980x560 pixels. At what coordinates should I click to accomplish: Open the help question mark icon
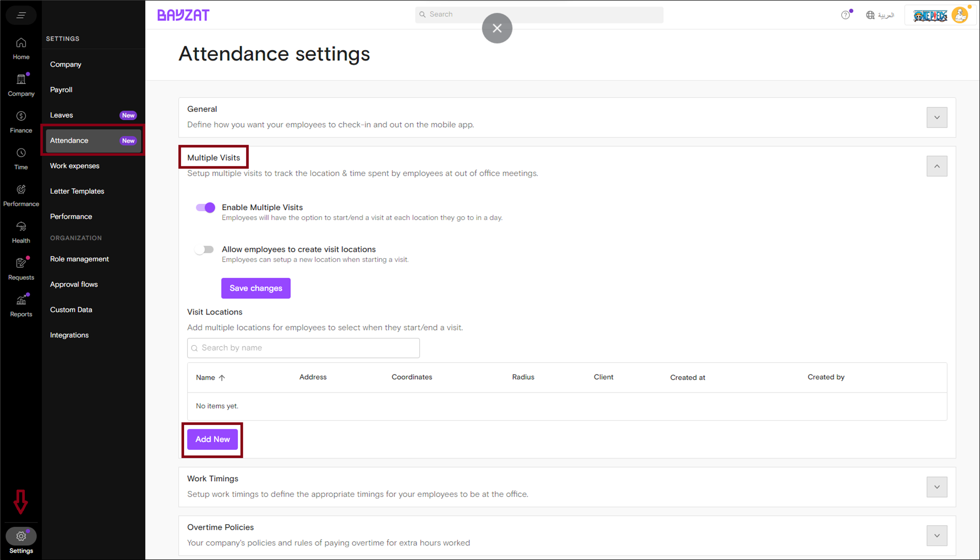click(x=845, y=15)
